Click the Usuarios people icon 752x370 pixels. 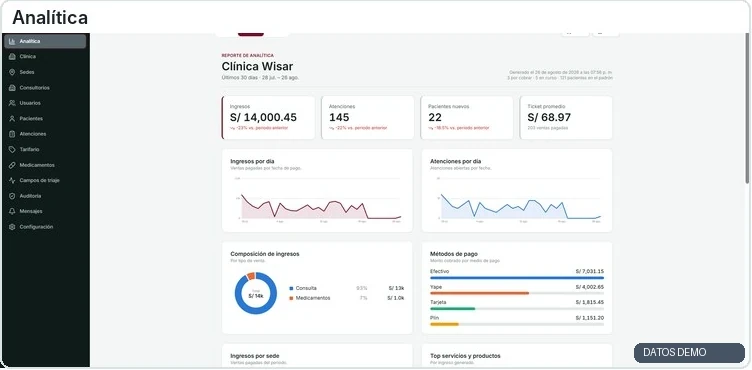tap(12, 103)
